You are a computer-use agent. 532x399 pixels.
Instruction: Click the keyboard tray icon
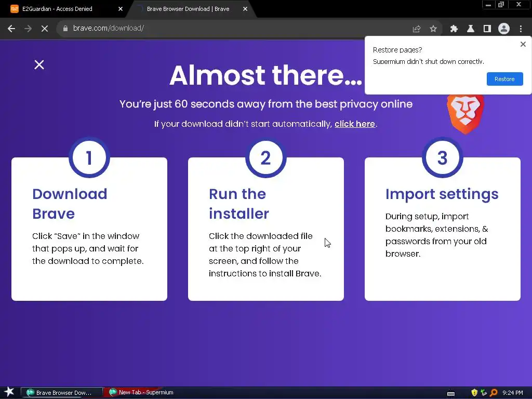click(451, 393)
